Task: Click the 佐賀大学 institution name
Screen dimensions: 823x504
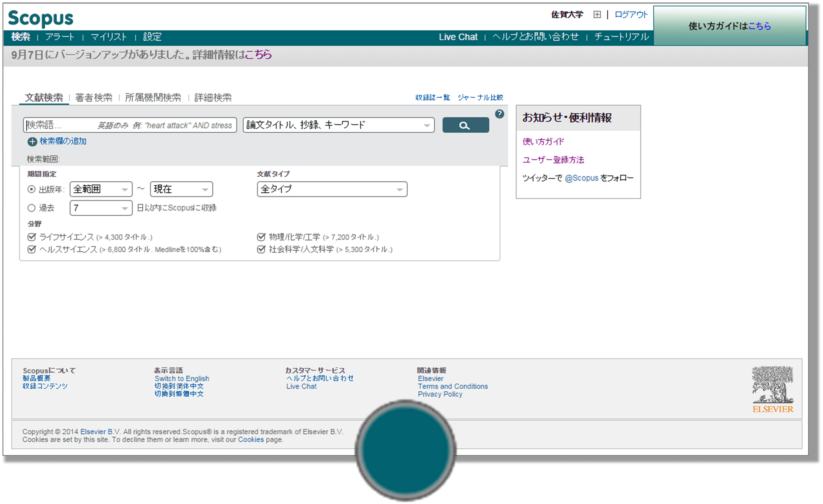Action: 567,15
